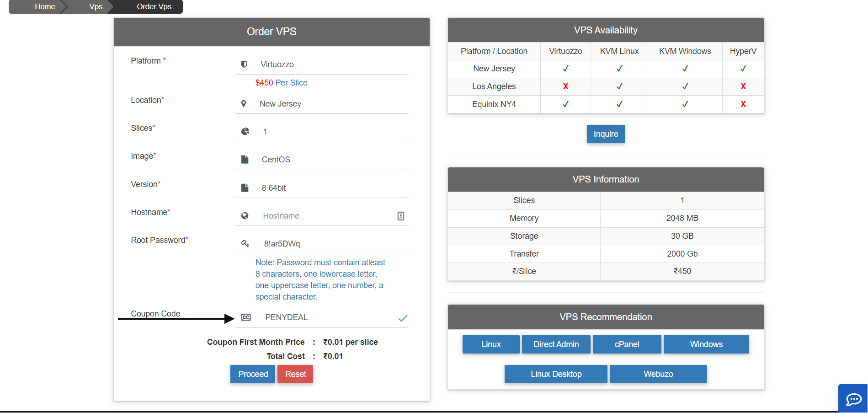868x413 pixels.
Task: Click the Equinix NY4 KVM Windows checkmark
Action: pos(685,104)
